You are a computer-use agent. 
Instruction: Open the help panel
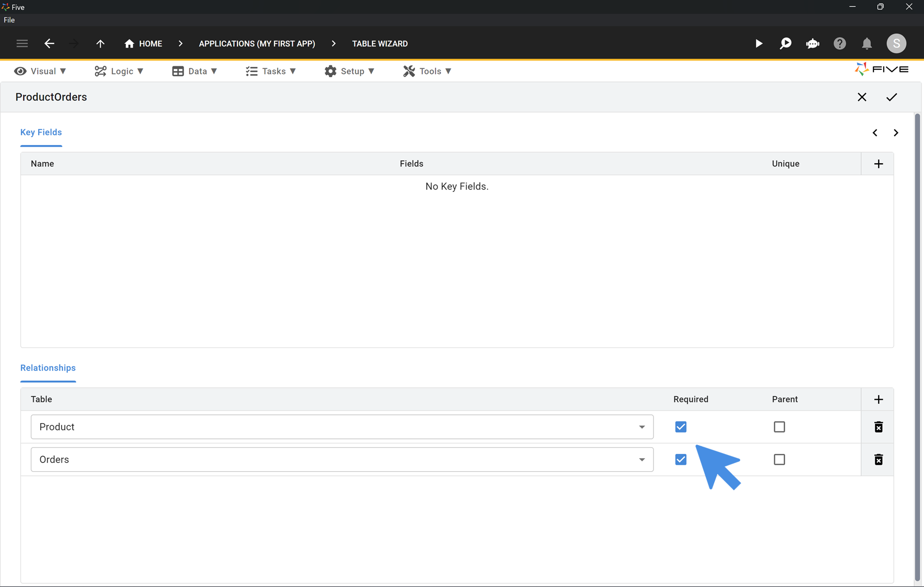[x=839, y=43]
